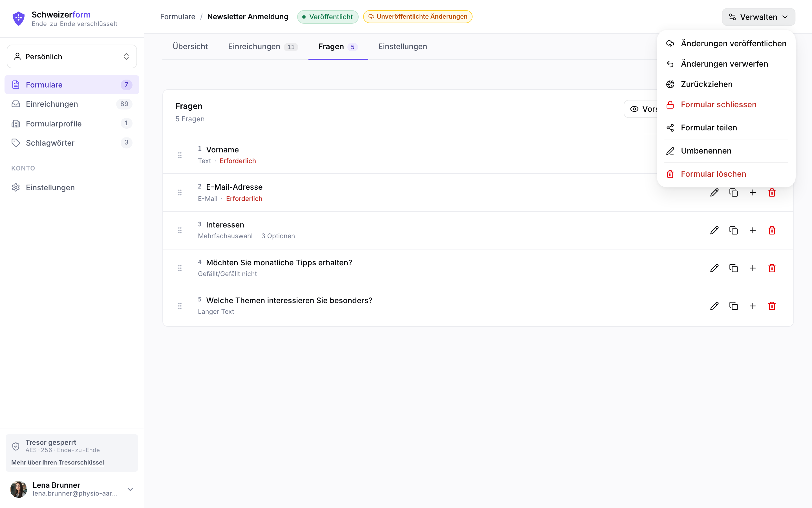Duplicate the Welche Themen question
Image resolution: width=812 pixels, height=508 pixels.
click(734, 306)
